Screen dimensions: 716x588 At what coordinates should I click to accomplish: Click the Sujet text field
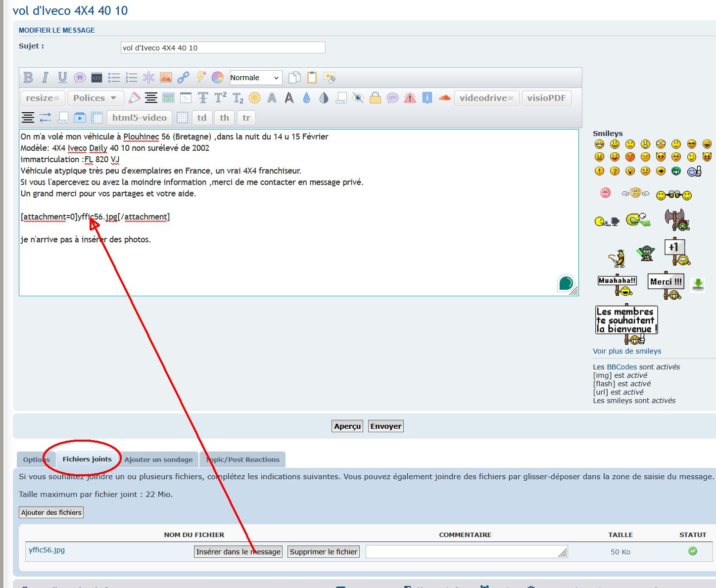coord(223,48)
